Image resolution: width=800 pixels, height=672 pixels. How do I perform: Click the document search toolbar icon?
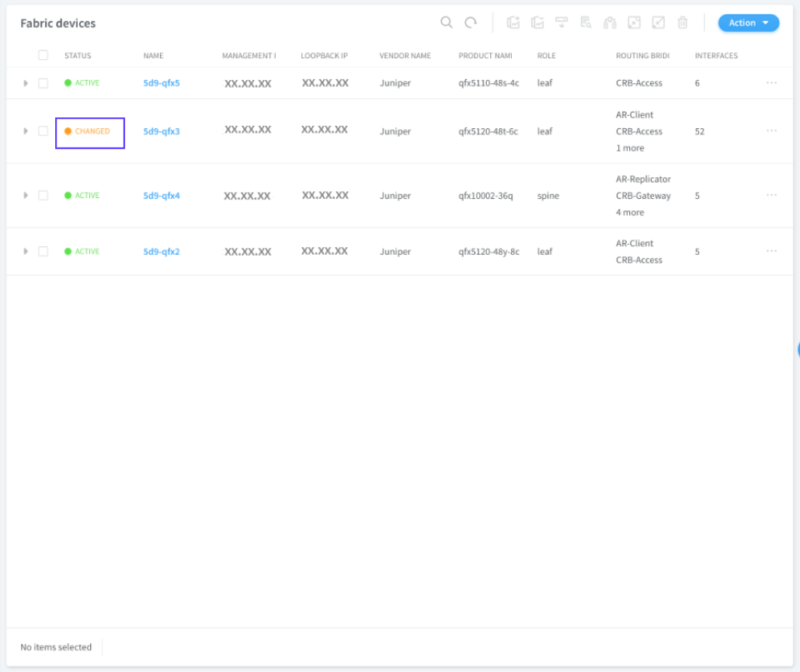[x=586, y=23]
